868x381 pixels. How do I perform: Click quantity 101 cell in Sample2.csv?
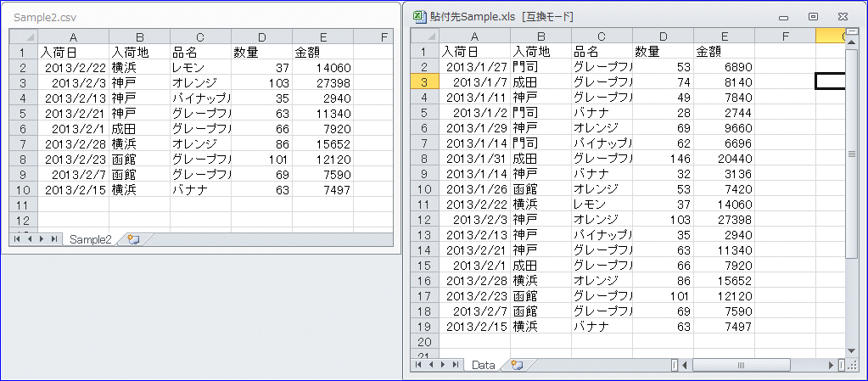[x=262, y=160]
